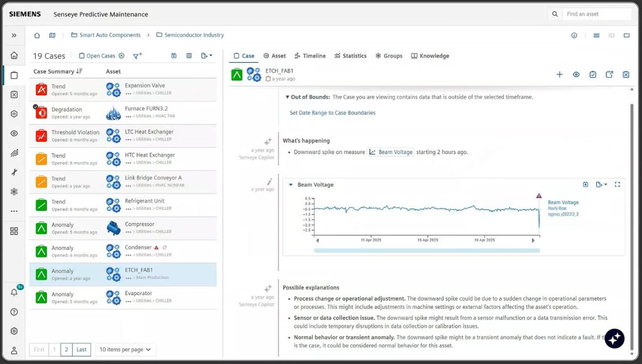
Task: Open the settings gear in sidebar
Action: [14, 331]
